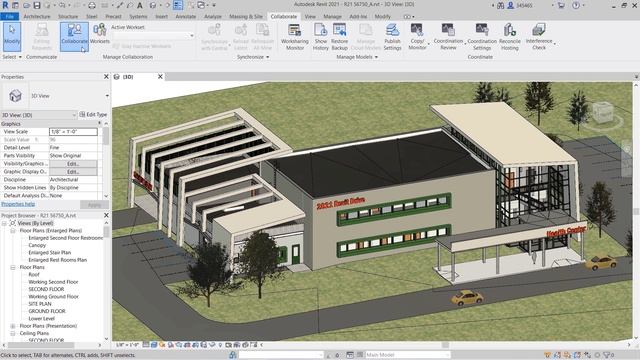The width and height of the screenshot is (640, 360).
Task: Close the {3D} view tab
Action: (160, 77)
